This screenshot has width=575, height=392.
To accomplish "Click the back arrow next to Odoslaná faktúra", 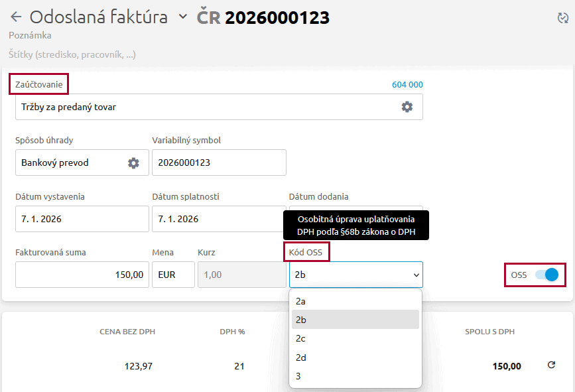I will 16,17.
